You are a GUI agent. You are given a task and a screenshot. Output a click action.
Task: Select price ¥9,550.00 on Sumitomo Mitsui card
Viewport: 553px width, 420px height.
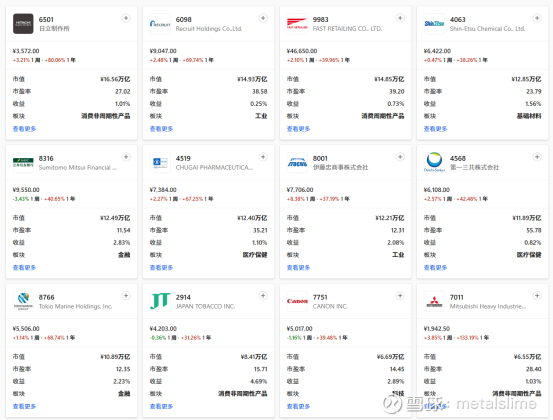pos(26,190)
